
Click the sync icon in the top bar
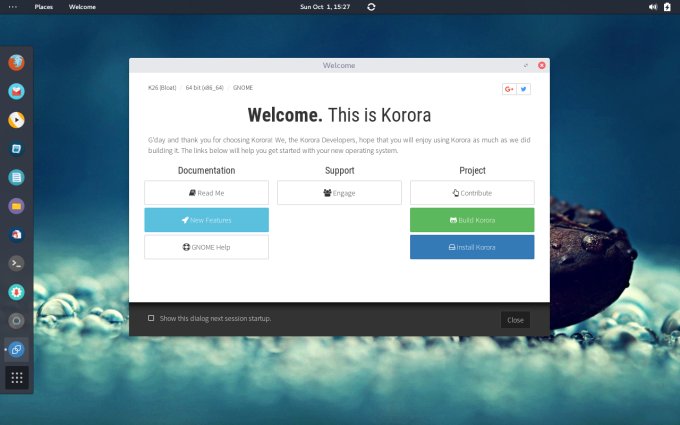coord(371,7)
